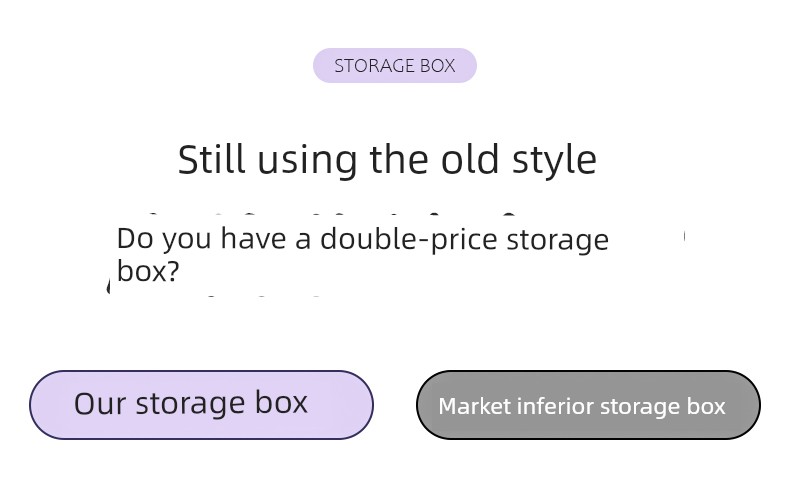Screen dimensions: 790x500
Task: Click the word BOX in the top badge
Action: [x=437, y=66]
